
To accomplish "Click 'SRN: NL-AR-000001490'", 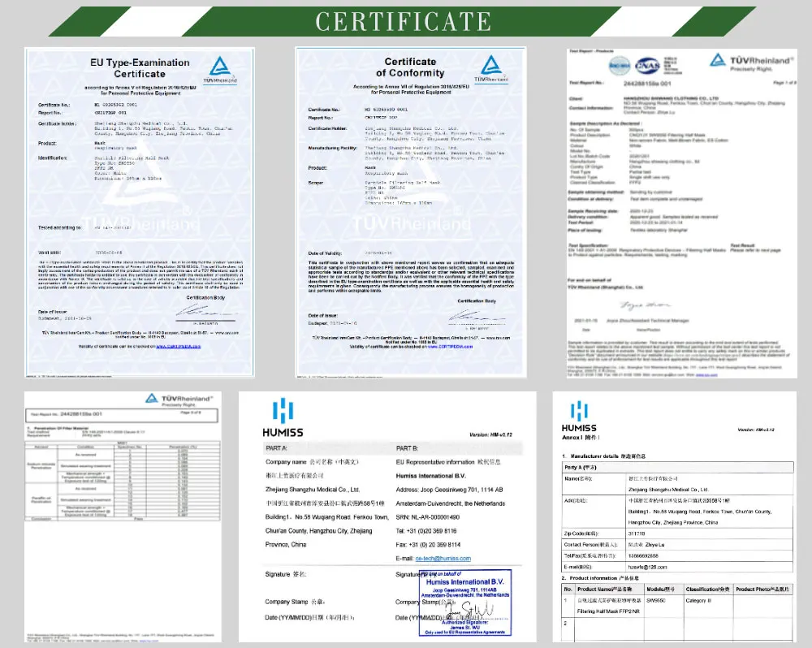I will pos(428,517).
